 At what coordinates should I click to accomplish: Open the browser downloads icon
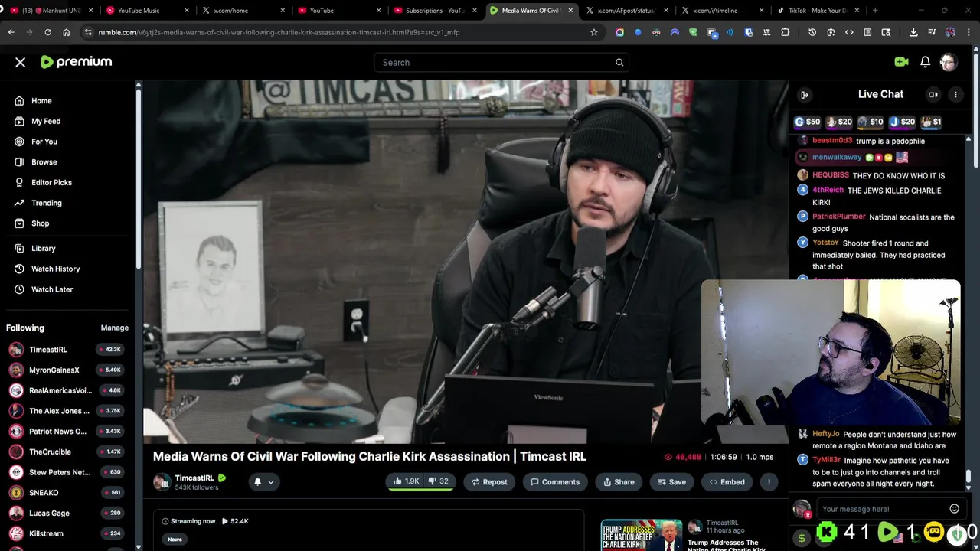913,32
